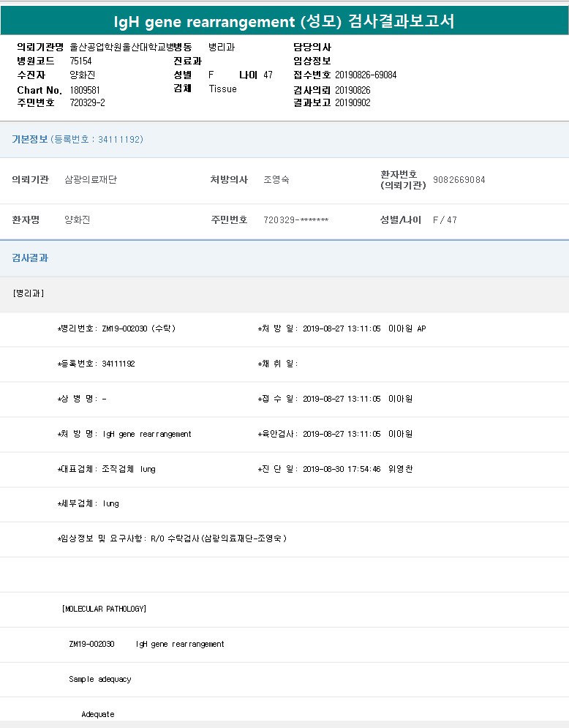Select patient number 9082669084
This screenshot has height=728, width=569.
pos(459,180)
